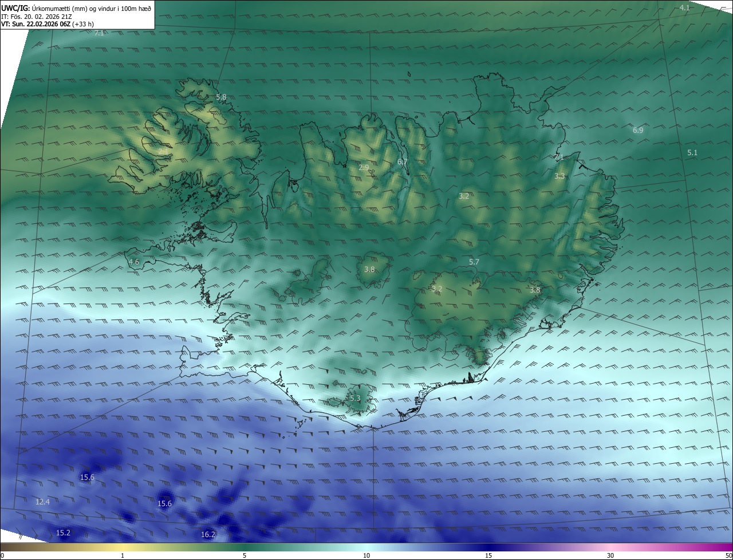Click the 5.1 value label

point(692,153)
